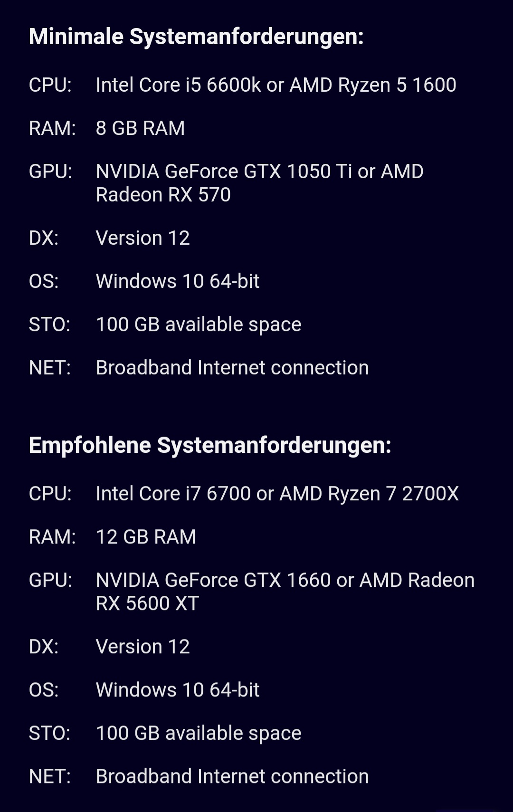Click the recommended Broadband Internet connection text
This screenshot has width=513, height=812.
point(232,776)
